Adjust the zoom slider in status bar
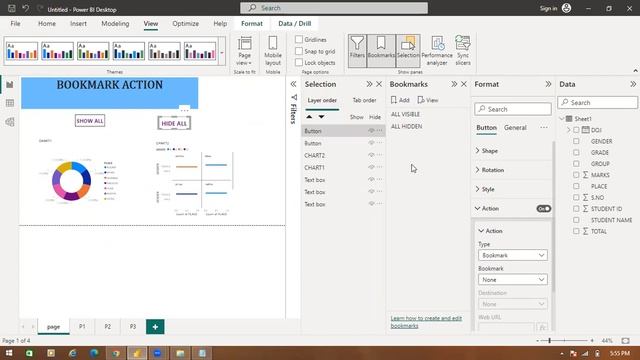The image size is (640, 360). pyautogui.click(x=550, y=340)
